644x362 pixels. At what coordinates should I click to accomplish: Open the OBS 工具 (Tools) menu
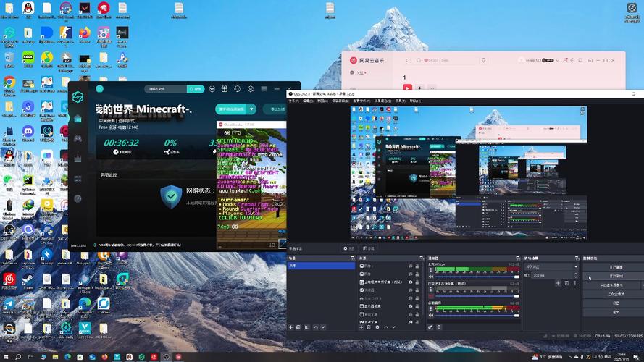pyautogui.click(x=401, y=101)
